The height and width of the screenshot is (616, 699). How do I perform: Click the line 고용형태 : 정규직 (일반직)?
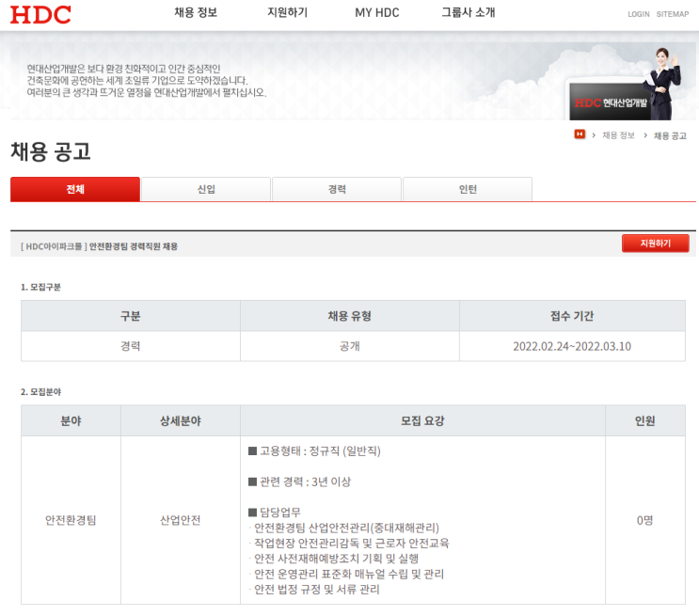[x=315, y=451]
